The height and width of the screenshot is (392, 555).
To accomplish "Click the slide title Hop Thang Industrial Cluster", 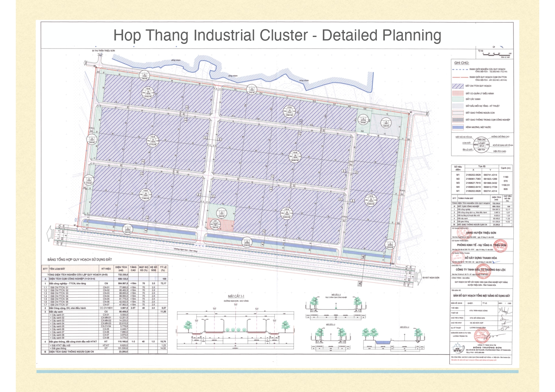I will coord(277,35).
